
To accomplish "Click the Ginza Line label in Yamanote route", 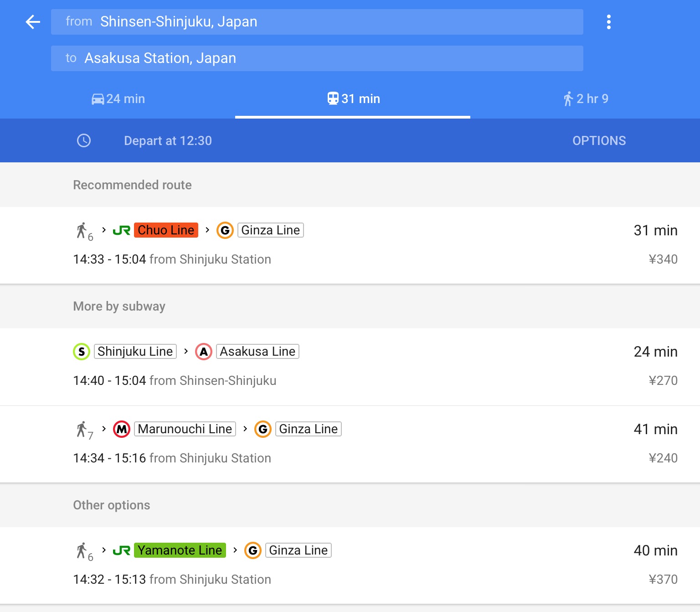I will click(x=299, y=550).
